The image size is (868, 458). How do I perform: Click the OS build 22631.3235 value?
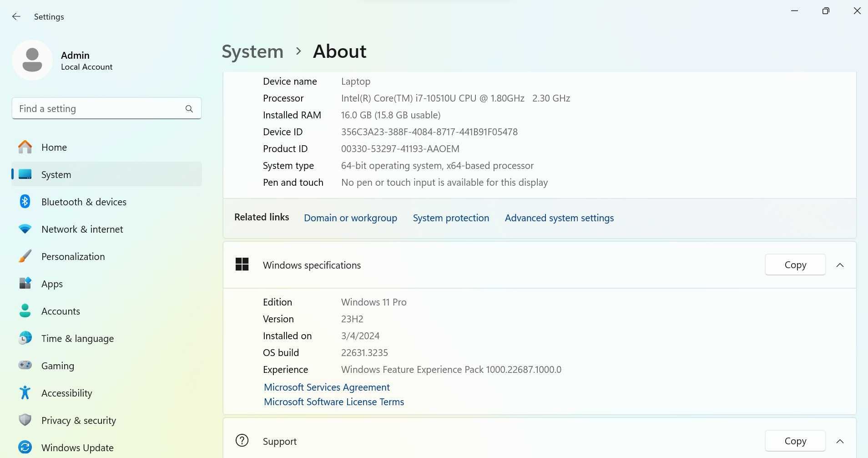click(x=364, y=353)
